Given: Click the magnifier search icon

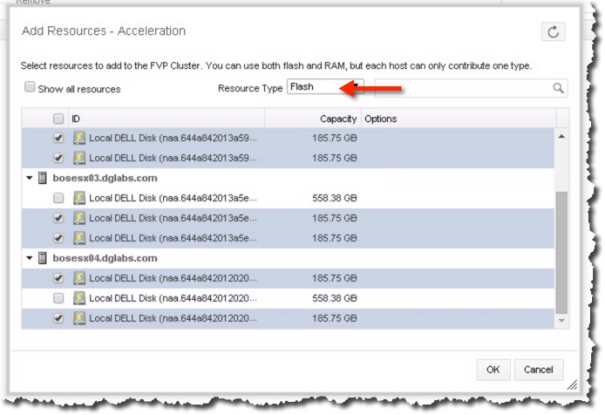Looking at the screenshot, I should click(558, 88).
